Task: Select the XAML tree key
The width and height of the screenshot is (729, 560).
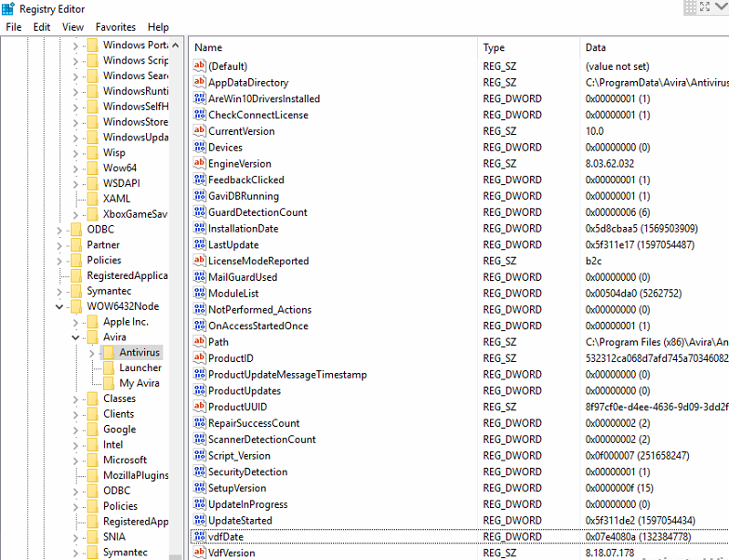Action: tap(116, 198)
